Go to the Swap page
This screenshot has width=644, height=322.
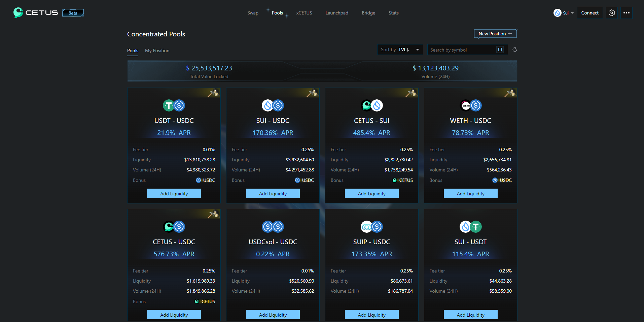[x=253, y=13]
